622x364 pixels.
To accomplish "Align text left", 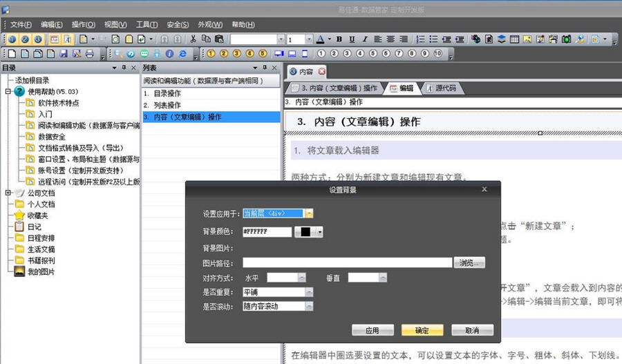I will pos(377,39).
